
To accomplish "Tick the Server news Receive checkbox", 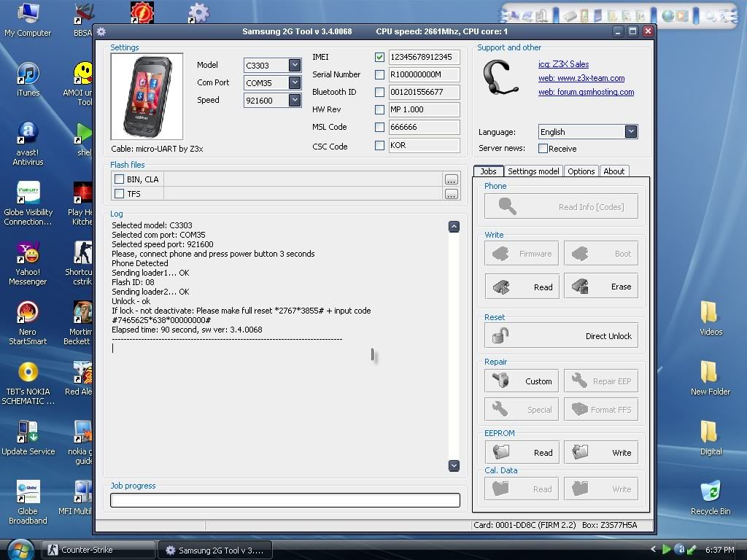I will (543, 149).
